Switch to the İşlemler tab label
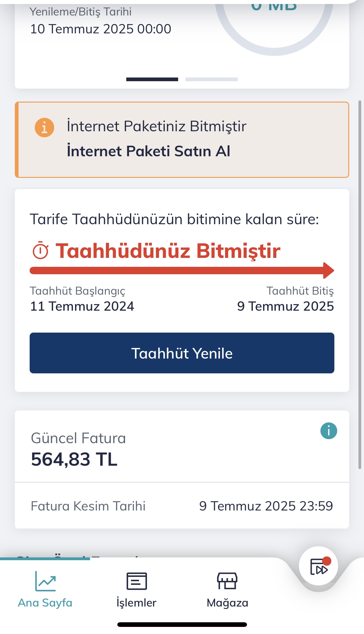Screen dimensions: 364x634 point(136,603)
